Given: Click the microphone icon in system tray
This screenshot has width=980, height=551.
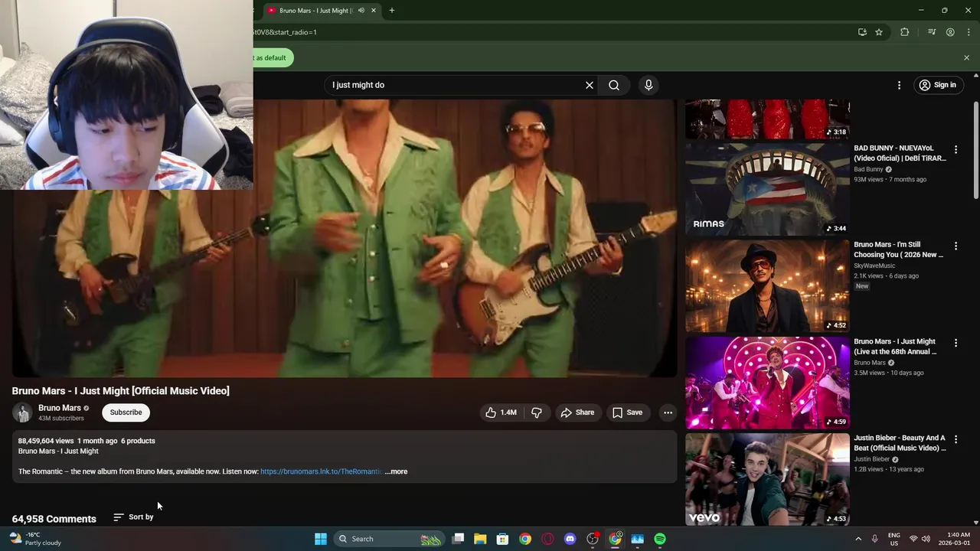Looking at the screenshot, I should tap(874, 539).
